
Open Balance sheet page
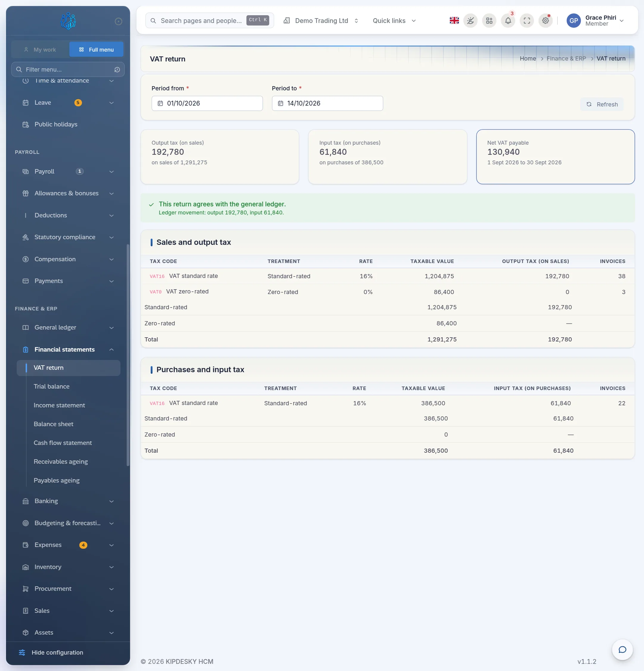(x=53, y=424)
